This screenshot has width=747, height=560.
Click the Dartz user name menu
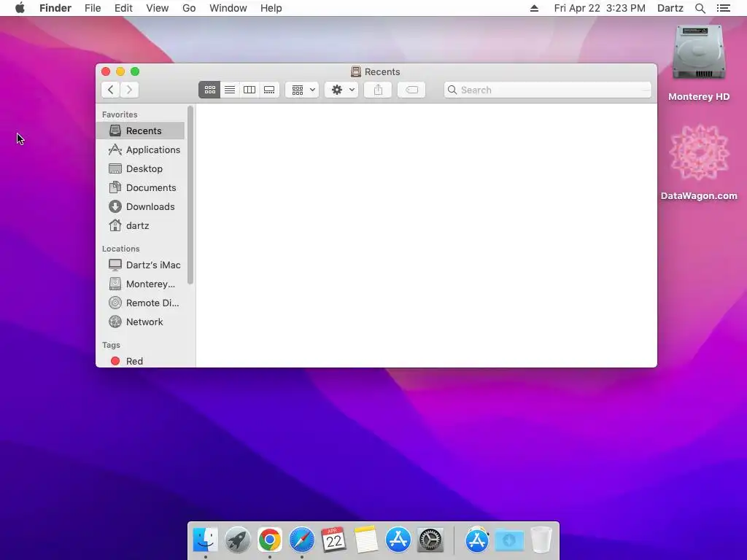click(670, 8)
